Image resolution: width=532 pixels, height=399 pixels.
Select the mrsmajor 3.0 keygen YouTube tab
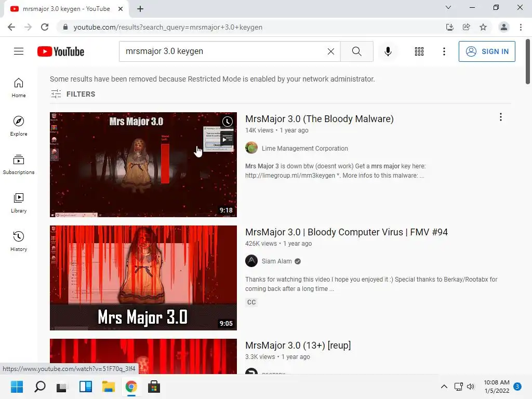(66, 9)
